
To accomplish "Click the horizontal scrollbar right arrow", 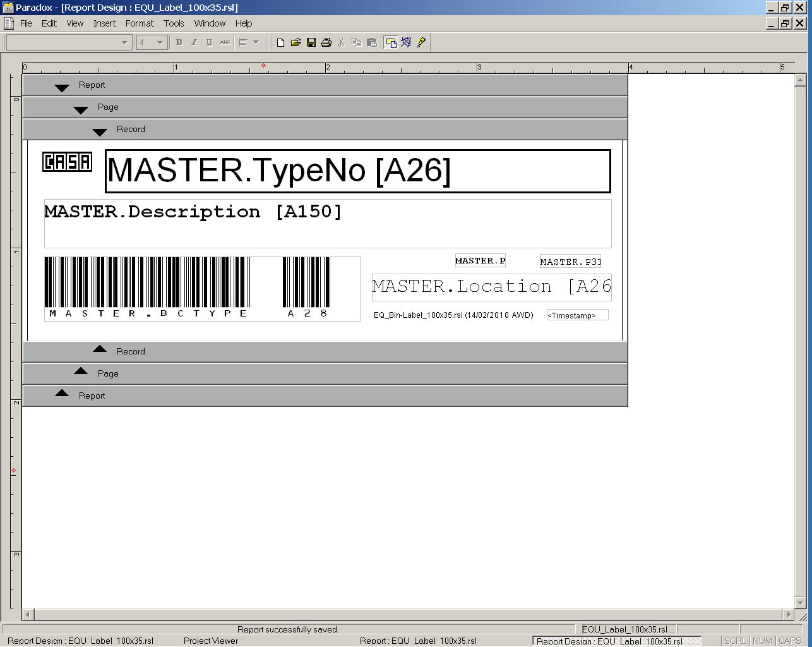I will 789,614.
